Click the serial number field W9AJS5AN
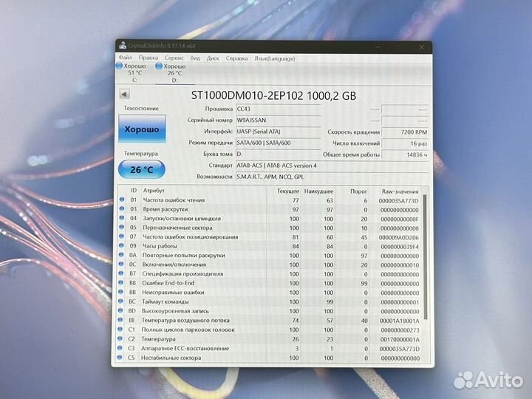This screenshot has height=399, width=532. pyautogui.click(x=279, y=120)
